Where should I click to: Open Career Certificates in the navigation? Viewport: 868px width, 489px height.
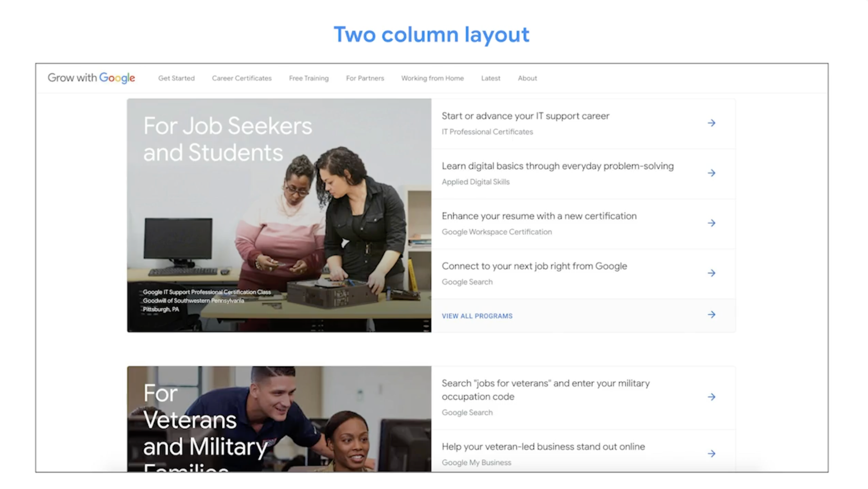pos(242,78)
